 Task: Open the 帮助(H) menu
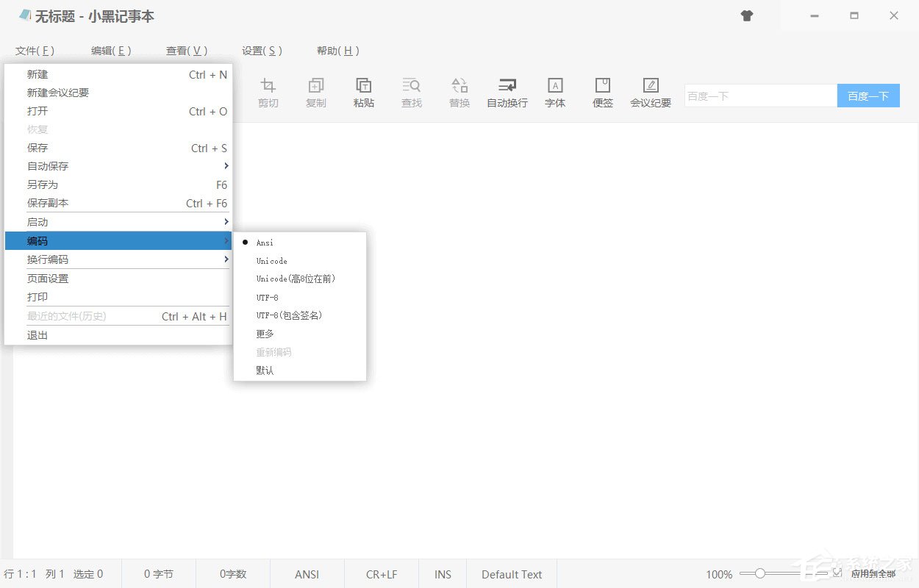338,51
